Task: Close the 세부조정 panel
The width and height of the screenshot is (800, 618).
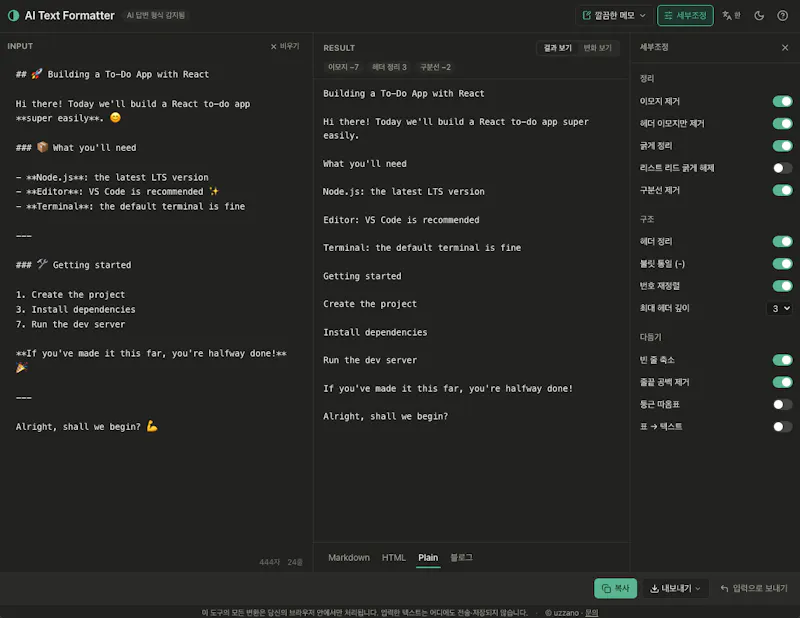Action: (785, 47)
